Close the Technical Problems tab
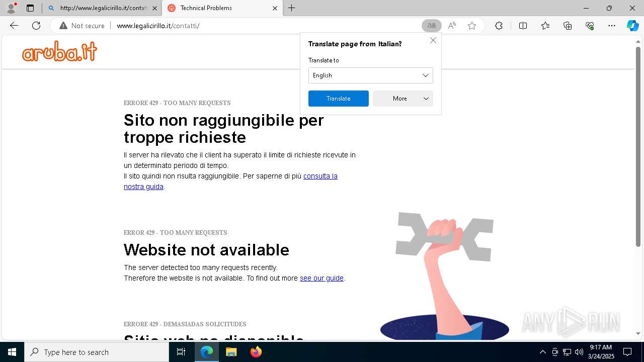 pyautogui.click(x=275, y=8)
